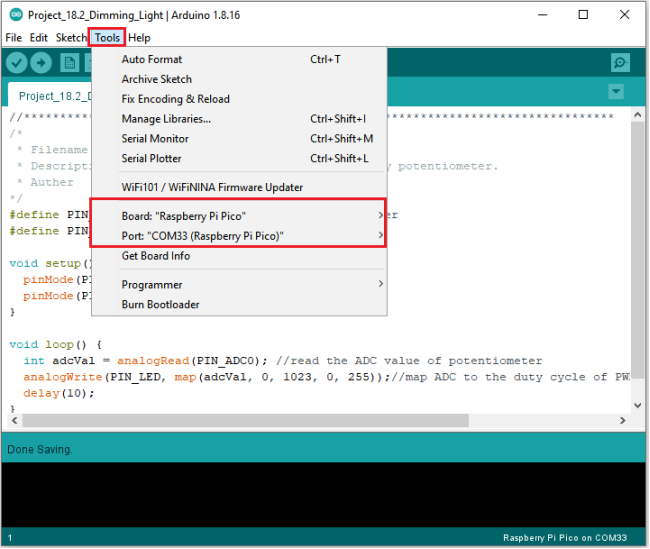Open the Help menu
The image size is (650, 549).
click(x=139, y=38)
